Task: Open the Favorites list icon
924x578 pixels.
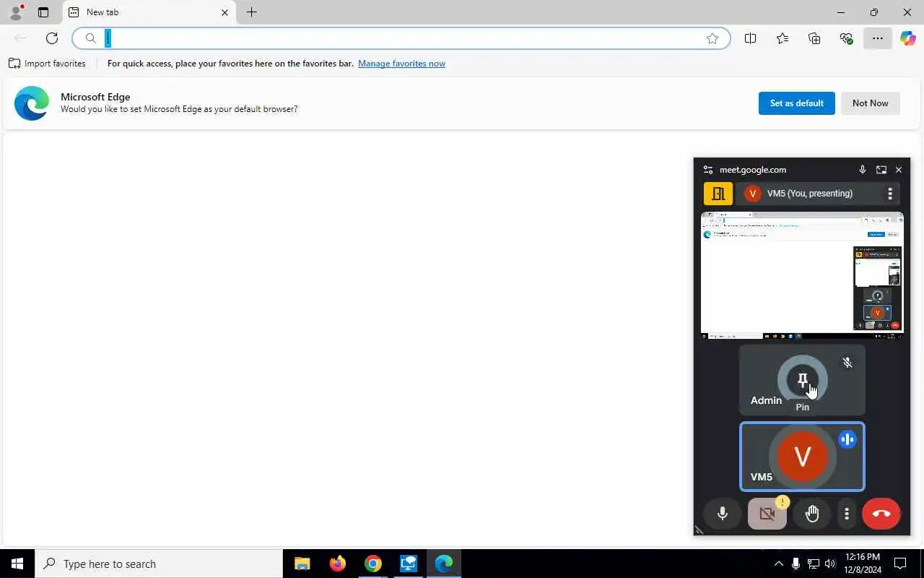Action: (x=783, y=38)
